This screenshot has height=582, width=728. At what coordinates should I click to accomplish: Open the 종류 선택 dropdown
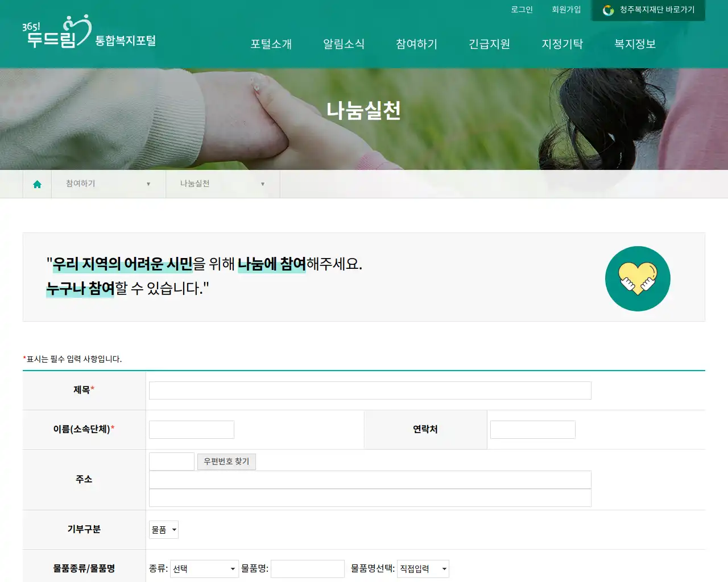204,568
